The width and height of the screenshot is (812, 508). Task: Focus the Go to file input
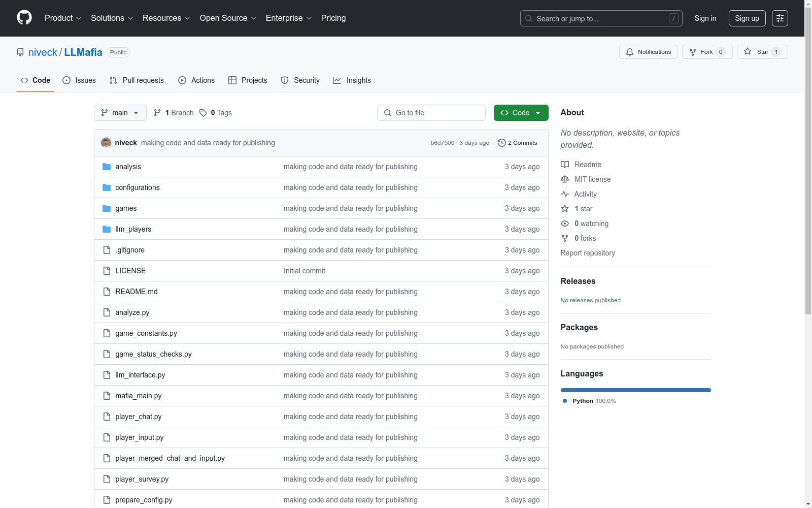coord(431,113)
